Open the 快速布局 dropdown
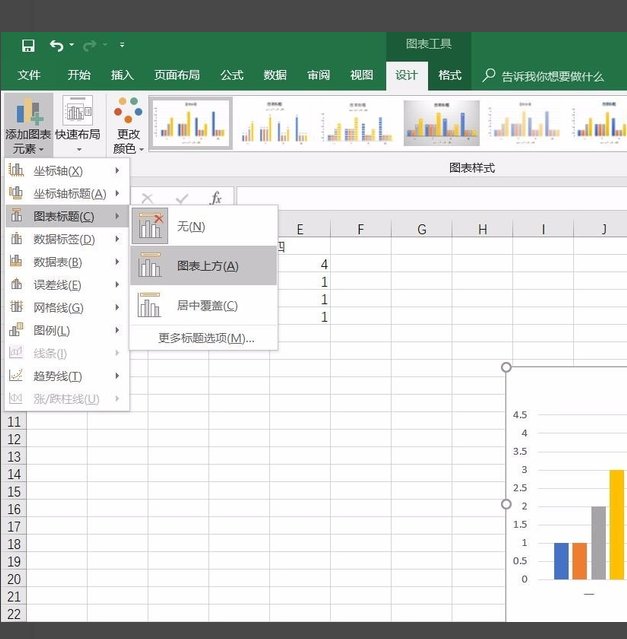The image size is (627, 639). point(78,125)
